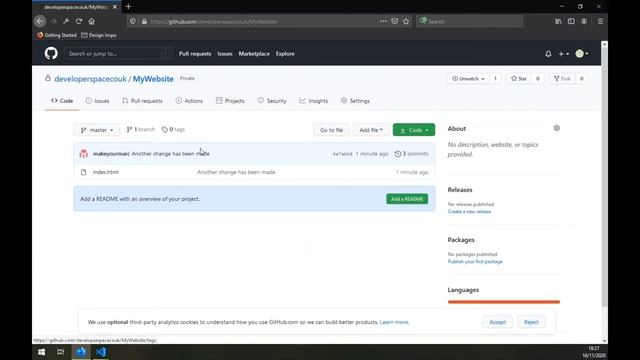Switch to Visual Studio Code on taskbar
Image resolution: width=640 pixels, height=360 pixels.
pos(101,352)
